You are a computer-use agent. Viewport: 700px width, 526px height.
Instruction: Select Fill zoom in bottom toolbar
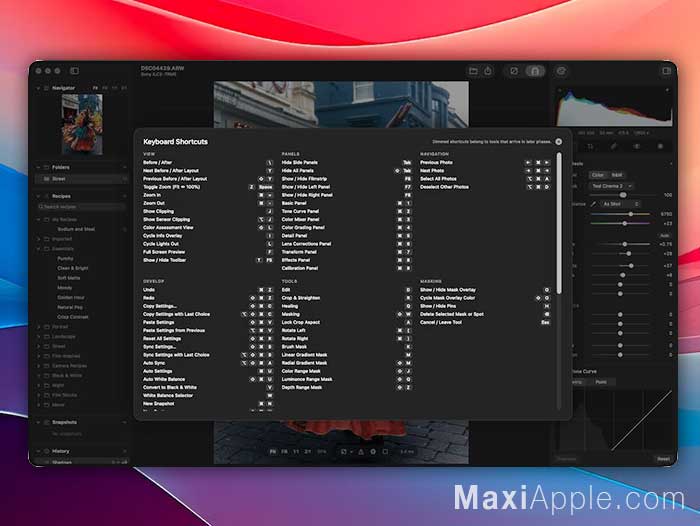pyautogui.click(x=284, y=452)
